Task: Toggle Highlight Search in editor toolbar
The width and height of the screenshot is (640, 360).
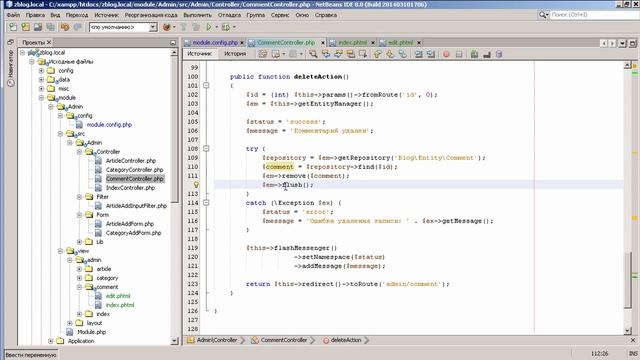Action: (351, 54)
